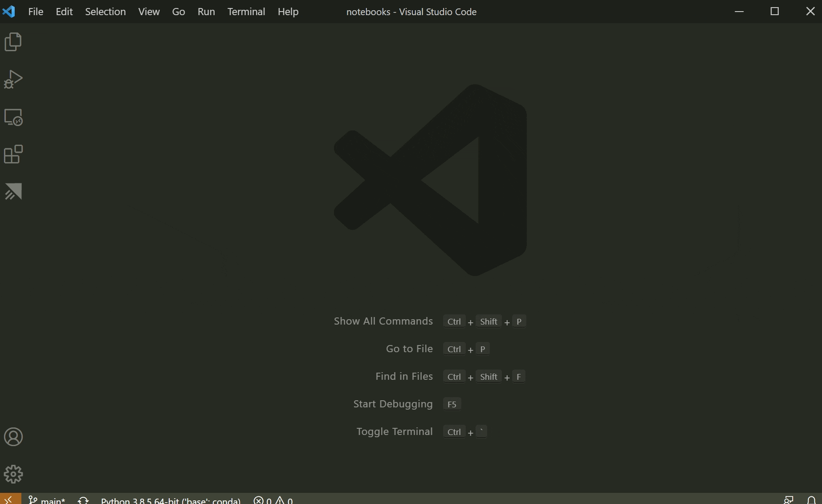Open the Terminal menu
Image resolution: width=822 pixels, height=504 pixels.
[246, 12]
